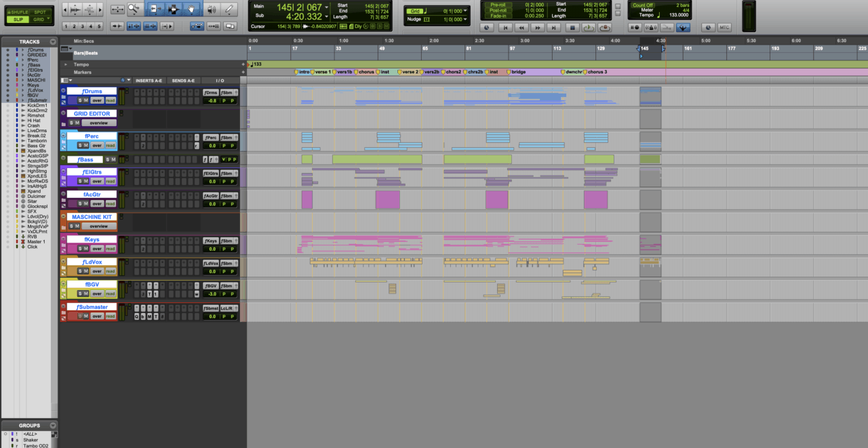Collapse the fPerc track disclosure arrow

pyautogui.click(x=64, y=135)
